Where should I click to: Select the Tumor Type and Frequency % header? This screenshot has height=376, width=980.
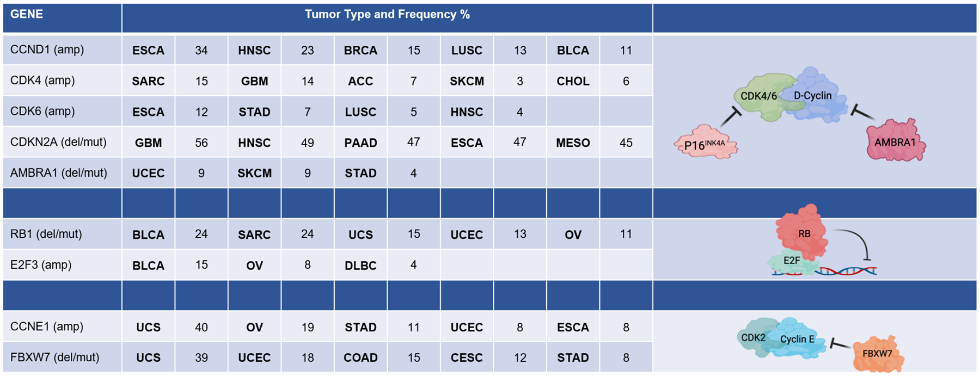(x=387, y=15)
